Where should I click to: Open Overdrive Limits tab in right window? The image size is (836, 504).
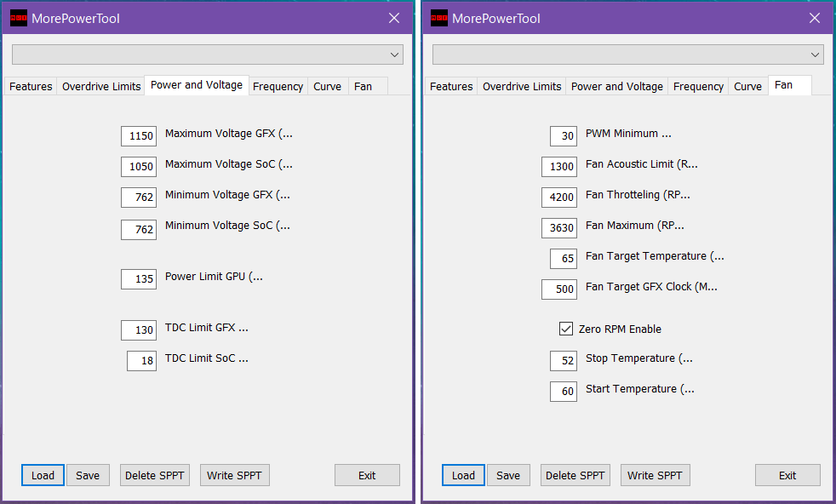click(522, 86)
